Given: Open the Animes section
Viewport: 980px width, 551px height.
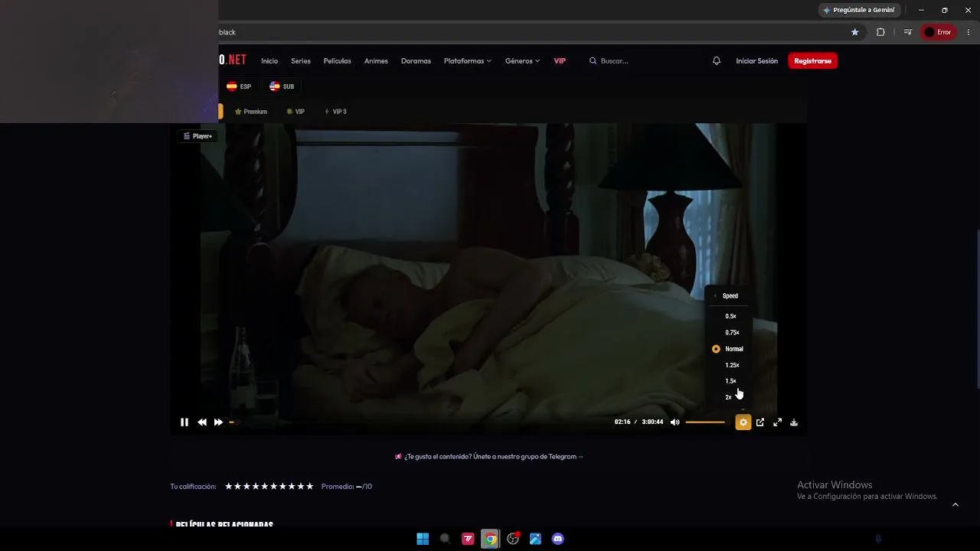Looking at the screenshot, I should point(376,61).
